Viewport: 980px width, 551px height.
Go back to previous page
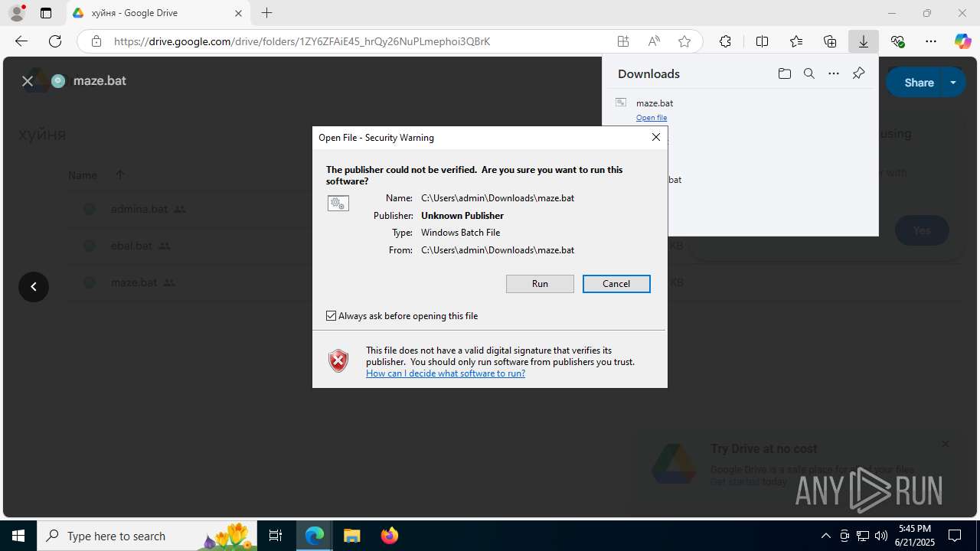click(x=21, y=41)
